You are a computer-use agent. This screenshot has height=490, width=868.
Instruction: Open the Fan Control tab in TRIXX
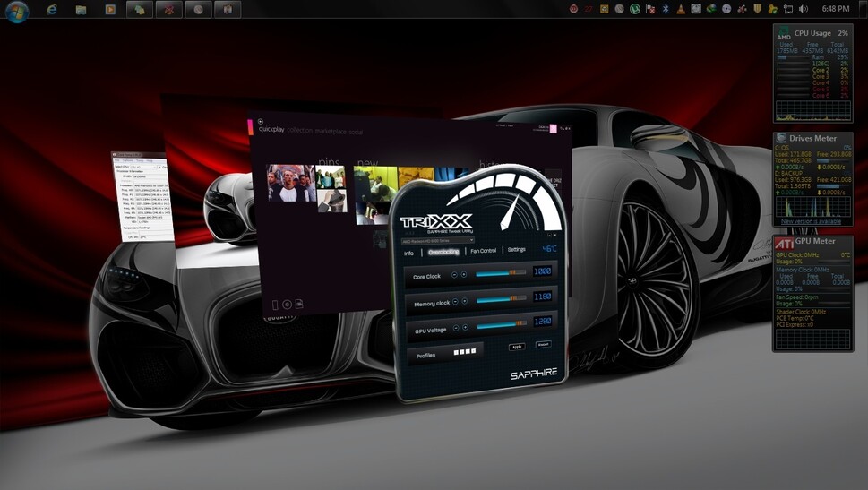click(484, 251)
